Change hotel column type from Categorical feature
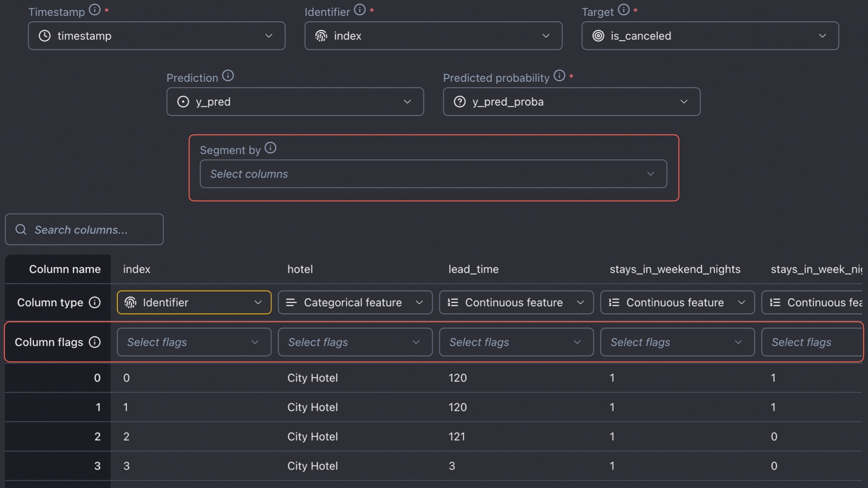The height and width of the screenshot is (488, 868). [x=355, y=302]
